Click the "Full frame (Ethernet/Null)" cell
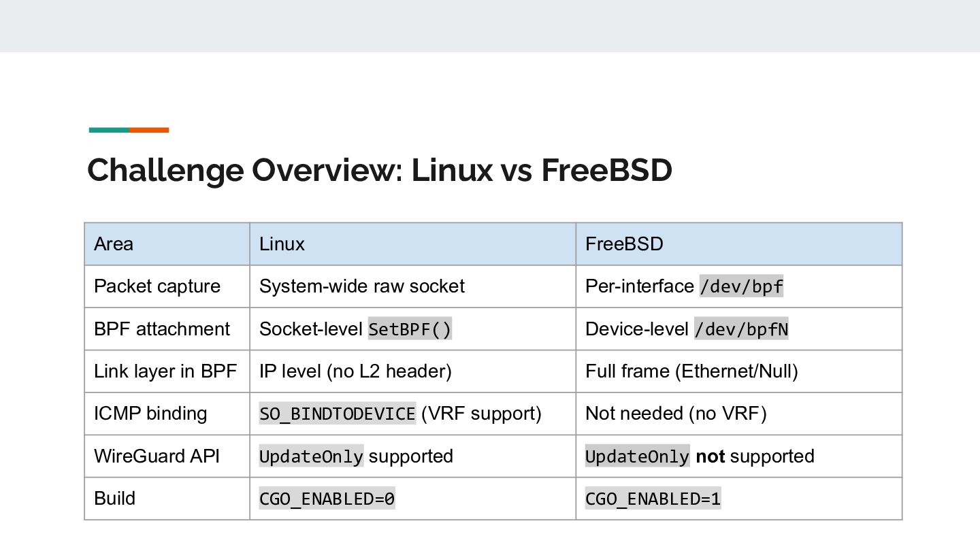Screen dimensions: 980x551 691,371
